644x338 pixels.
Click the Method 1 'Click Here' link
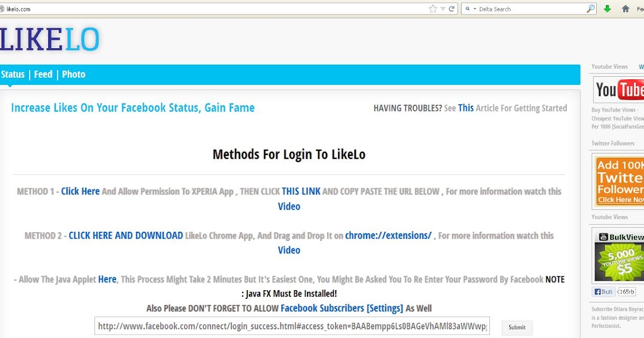80,192
